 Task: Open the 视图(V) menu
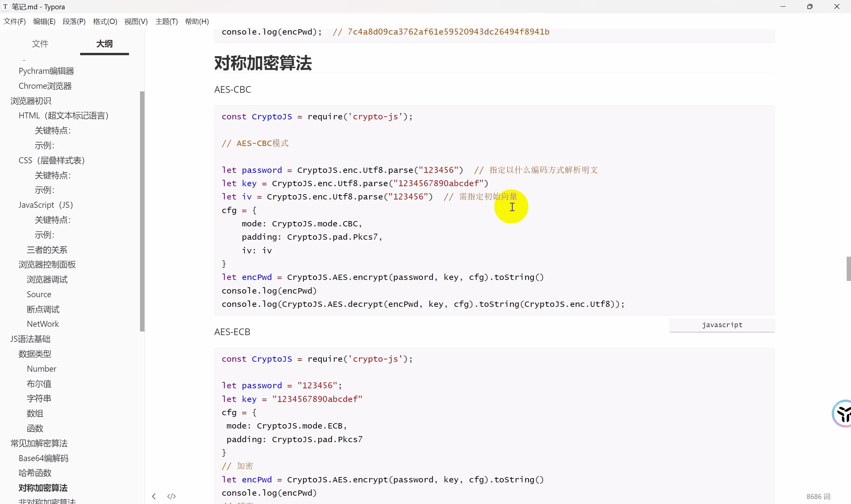tap(135, 21)
